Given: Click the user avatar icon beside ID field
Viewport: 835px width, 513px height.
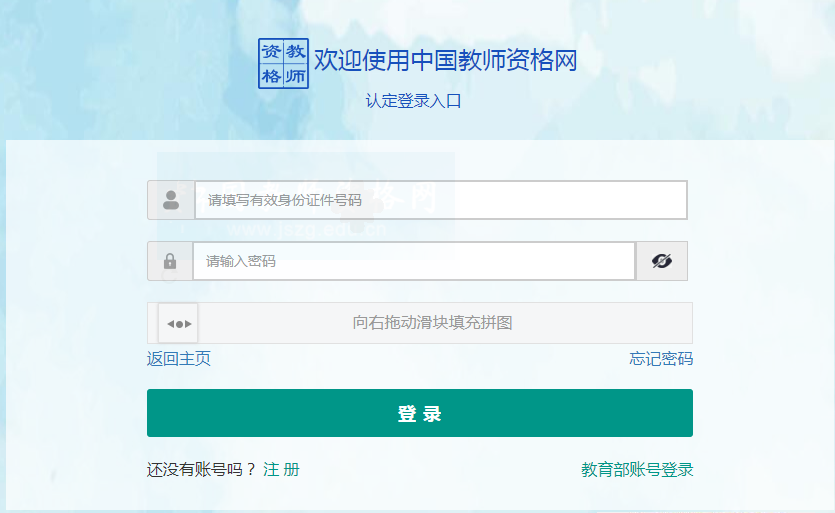Looking at the screenshot, I should click(x=171, y=200).
